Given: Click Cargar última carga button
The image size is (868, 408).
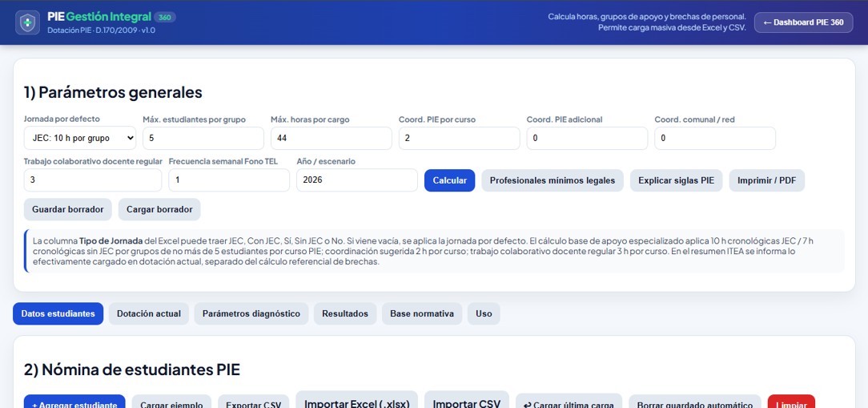Looking at the screenshot, I should pyautogui.click(x=569, y=402).
